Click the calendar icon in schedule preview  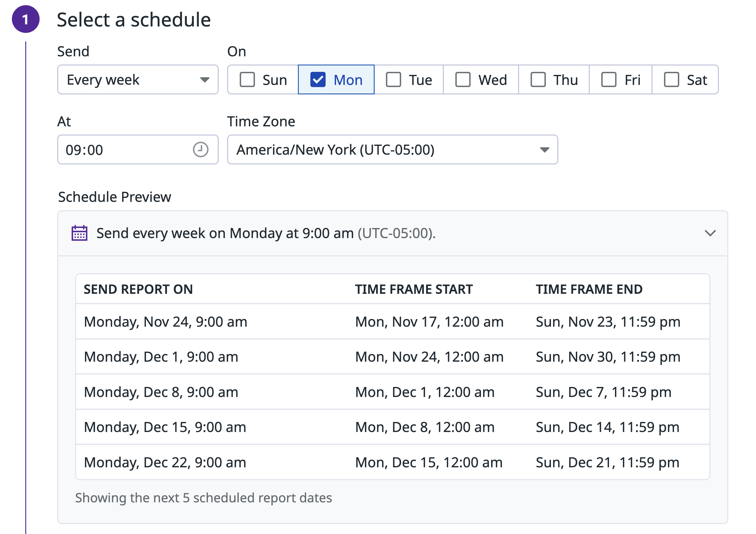pyautogui.click(x=79, y=233)
